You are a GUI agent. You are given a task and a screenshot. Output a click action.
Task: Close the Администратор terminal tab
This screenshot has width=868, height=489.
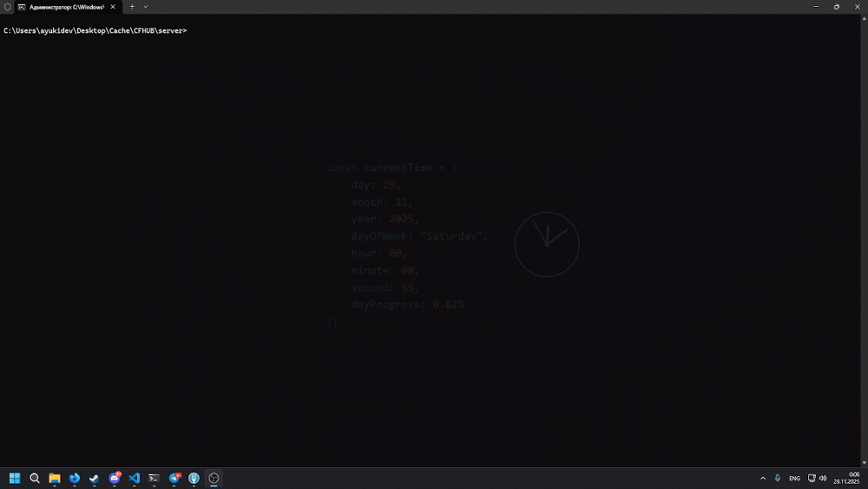coord(113,7)
